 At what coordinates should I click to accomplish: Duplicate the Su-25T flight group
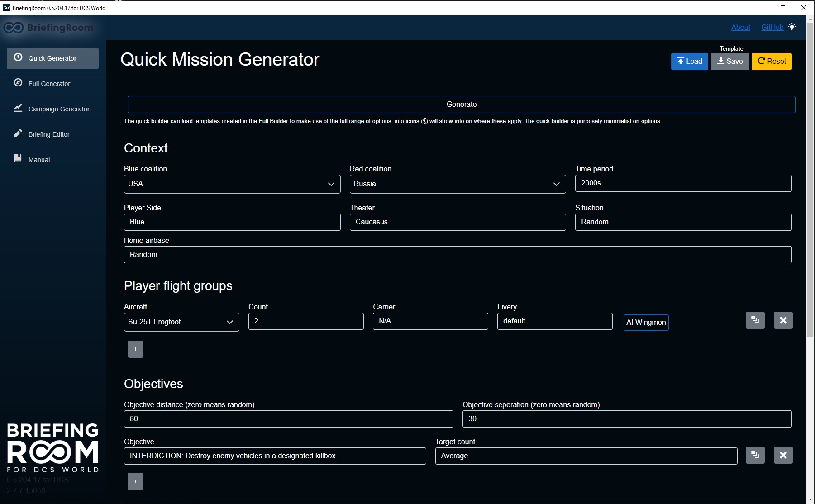point(755,320)
